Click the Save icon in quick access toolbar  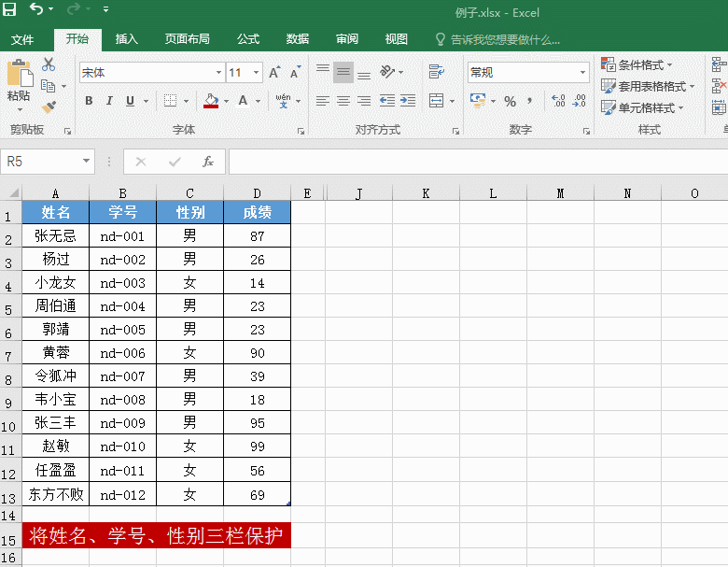tap(8, 8)
